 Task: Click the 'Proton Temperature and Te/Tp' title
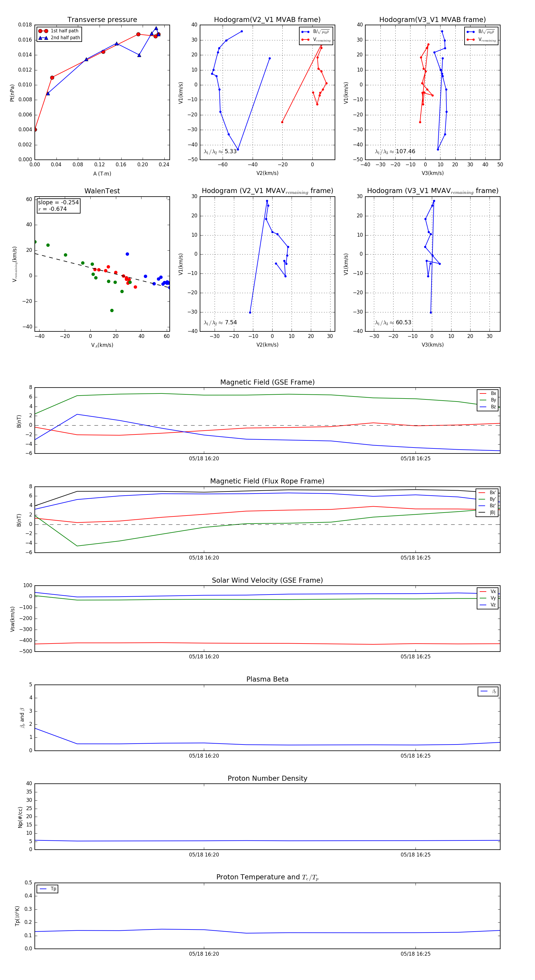(267, 877)
